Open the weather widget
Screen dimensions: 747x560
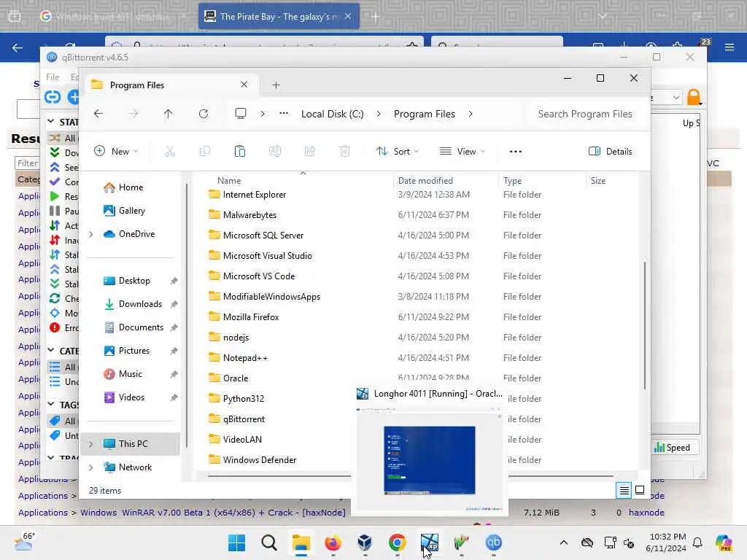(x=24, y=542)
